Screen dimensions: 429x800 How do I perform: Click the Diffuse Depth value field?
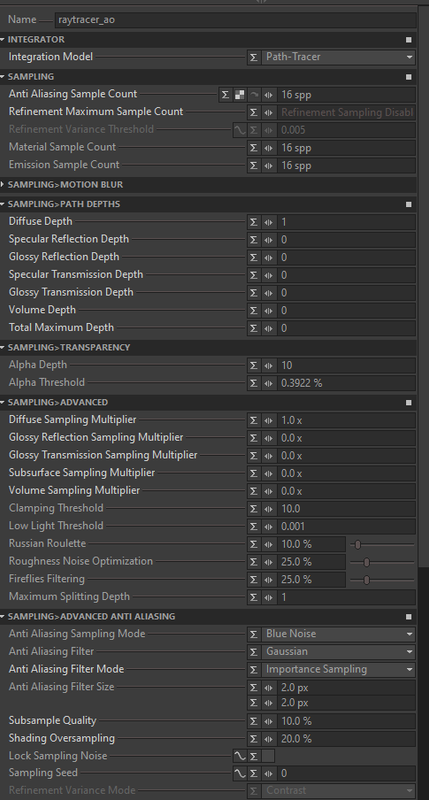(x=346, y=222)
